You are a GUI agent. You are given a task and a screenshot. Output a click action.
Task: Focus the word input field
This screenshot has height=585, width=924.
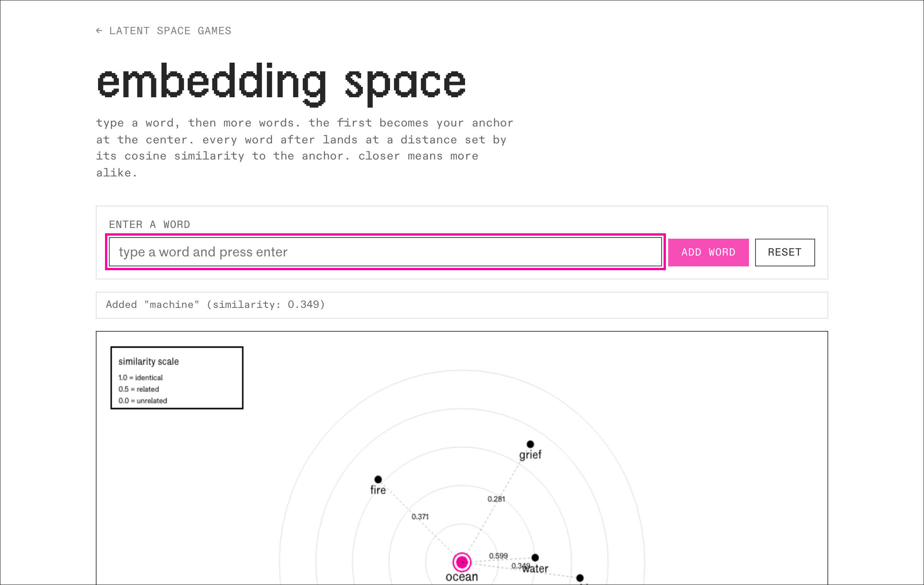click(385, 252)
